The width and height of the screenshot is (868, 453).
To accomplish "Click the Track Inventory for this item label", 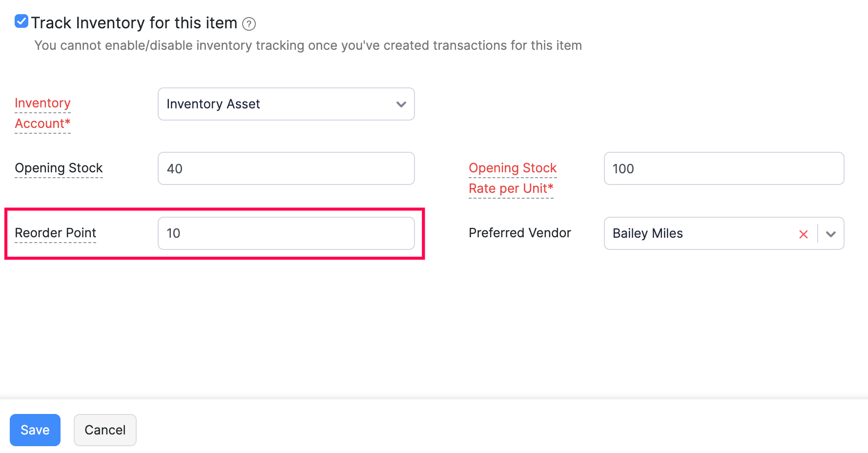I will tap(134, 23).
